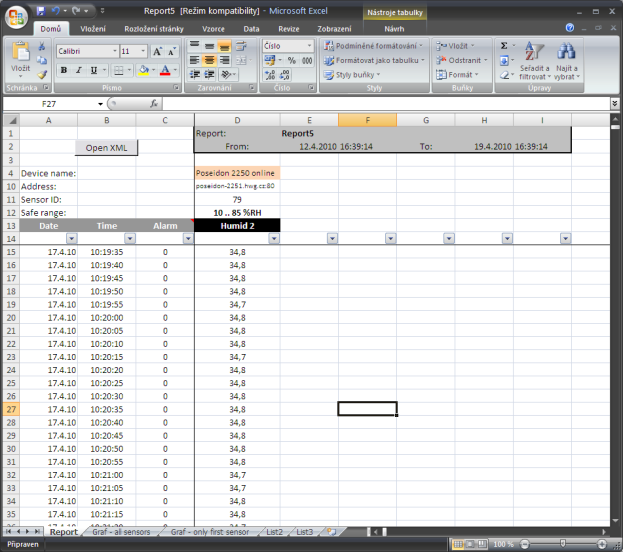This screenshot has width=623, height=552.
Task: Open Fill down options icon
Action: (504, 60)
